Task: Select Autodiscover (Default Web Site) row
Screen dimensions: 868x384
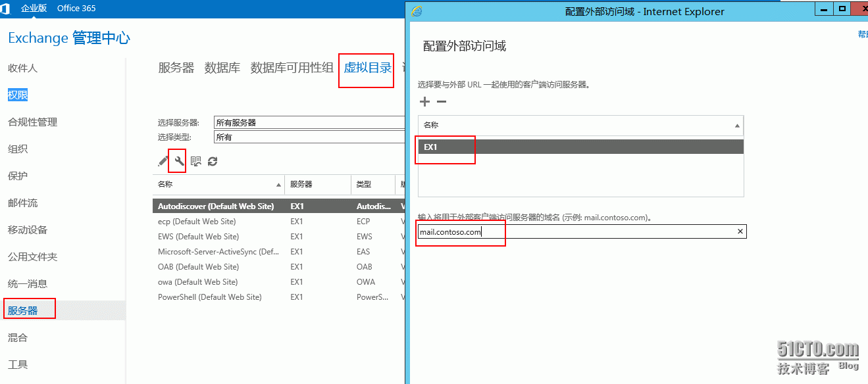Action: [x=278, y=206]
